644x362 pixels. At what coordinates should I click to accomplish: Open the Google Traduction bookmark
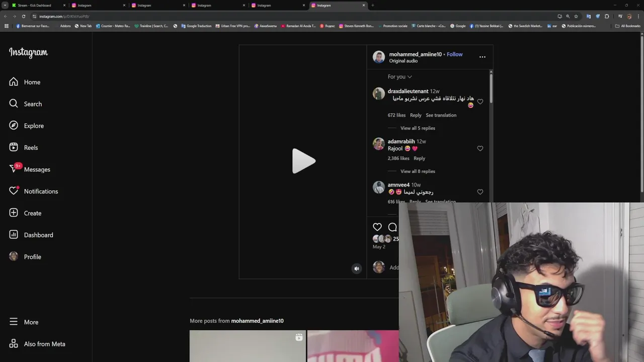[196, 26]
